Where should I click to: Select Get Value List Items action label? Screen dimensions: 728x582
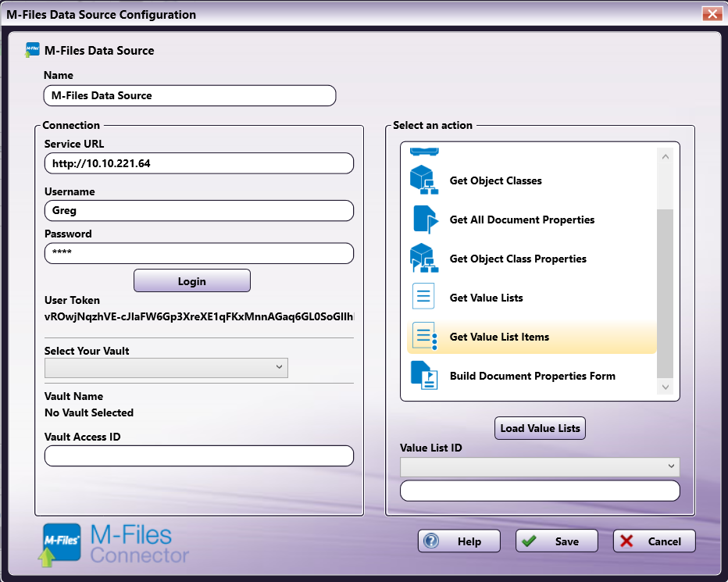(499, 337)
